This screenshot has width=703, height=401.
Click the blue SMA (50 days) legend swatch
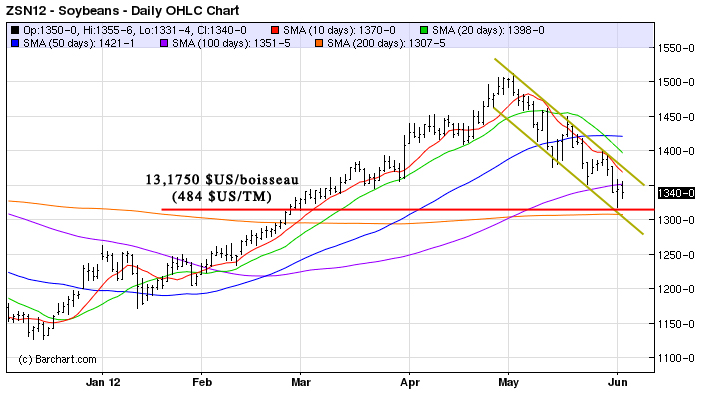12,45
